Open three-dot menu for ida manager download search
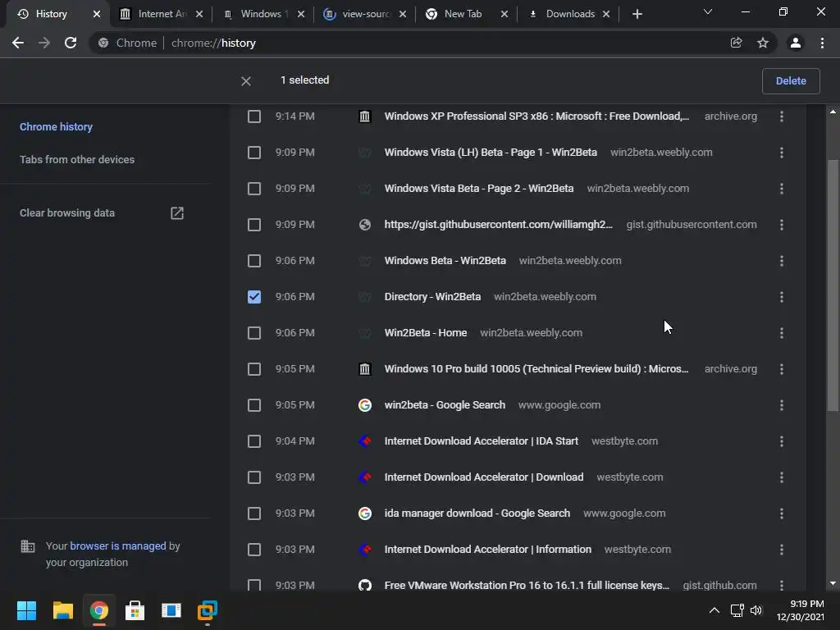The height and width of the screenshot is (630, 840). click(x=782, y=514)
